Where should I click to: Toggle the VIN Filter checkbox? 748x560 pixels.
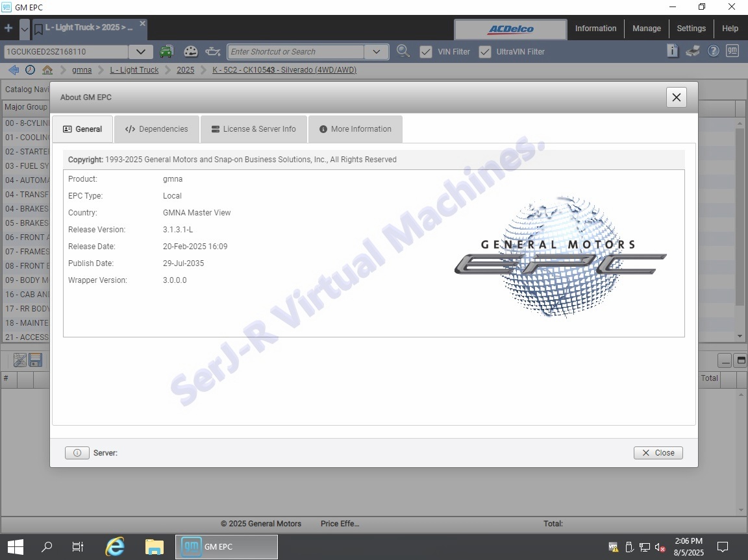tap(425, 52)
